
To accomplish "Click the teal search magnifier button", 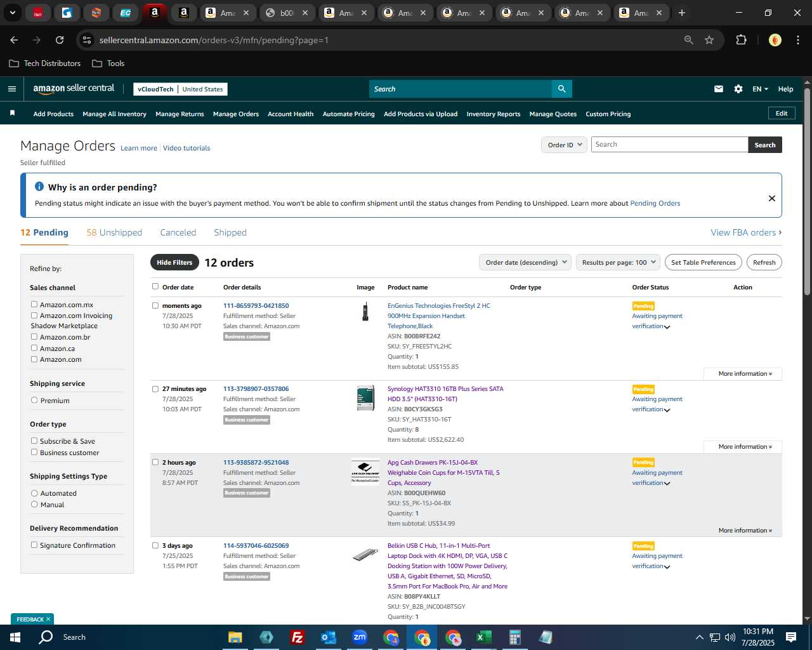I will tap(562, 89).
